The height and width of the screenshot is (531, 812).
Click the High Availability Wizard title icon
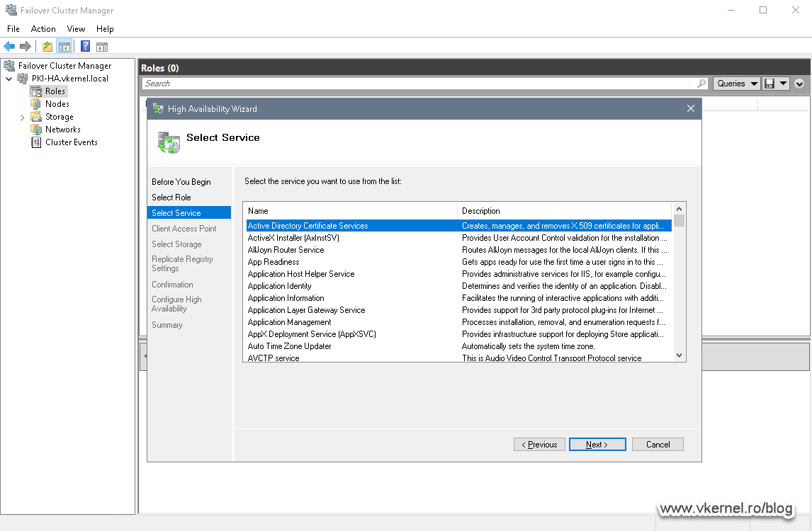(158, 109)
